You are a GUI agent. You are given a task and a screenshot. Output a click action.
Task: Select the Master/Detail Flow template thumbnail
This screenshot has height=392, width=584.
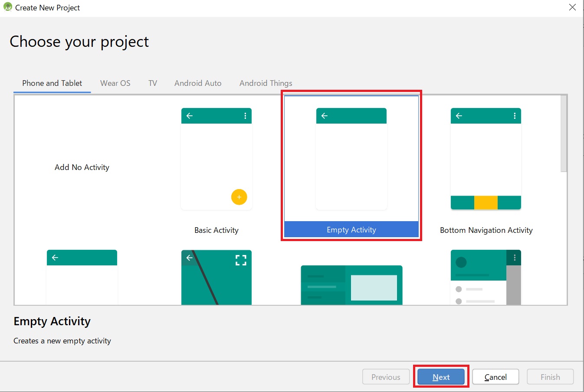[x=351, y=285]
